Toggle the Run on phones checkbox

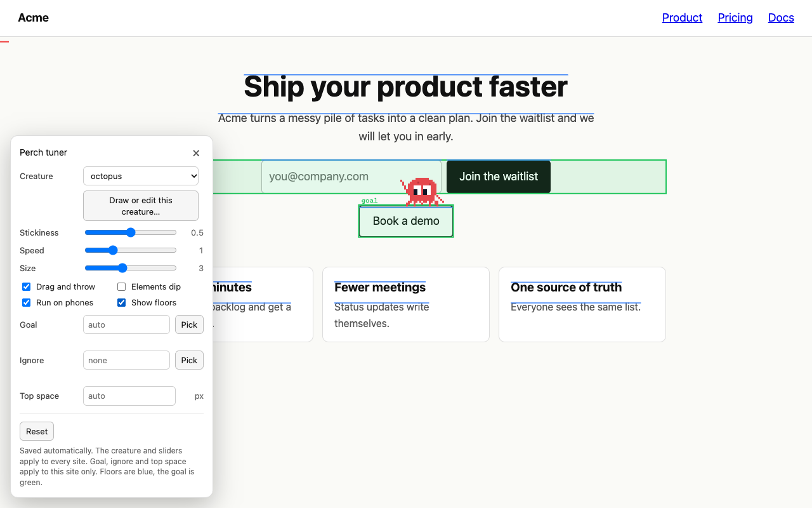click(x=27, y=303)
